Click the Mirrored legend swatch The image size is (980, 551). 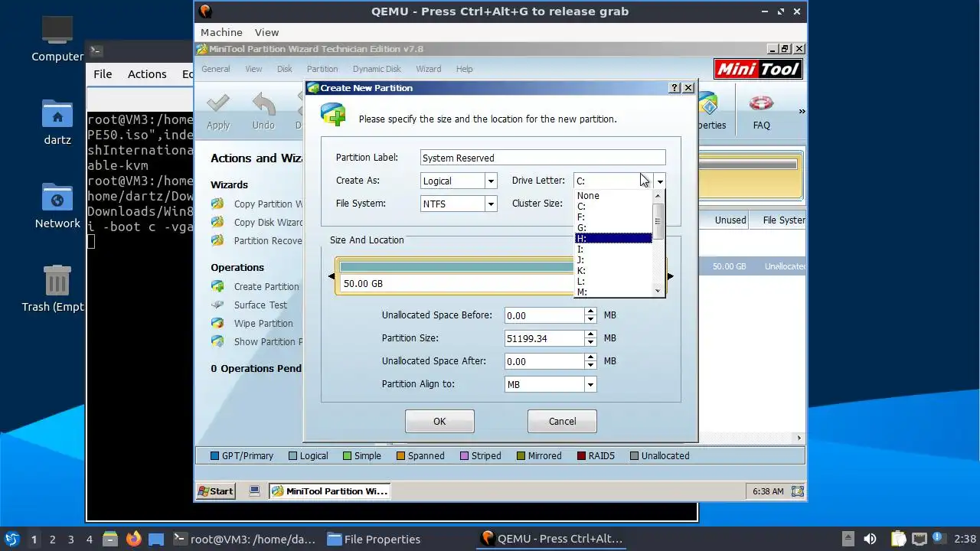pyautogui.click(x=521, y=456)
